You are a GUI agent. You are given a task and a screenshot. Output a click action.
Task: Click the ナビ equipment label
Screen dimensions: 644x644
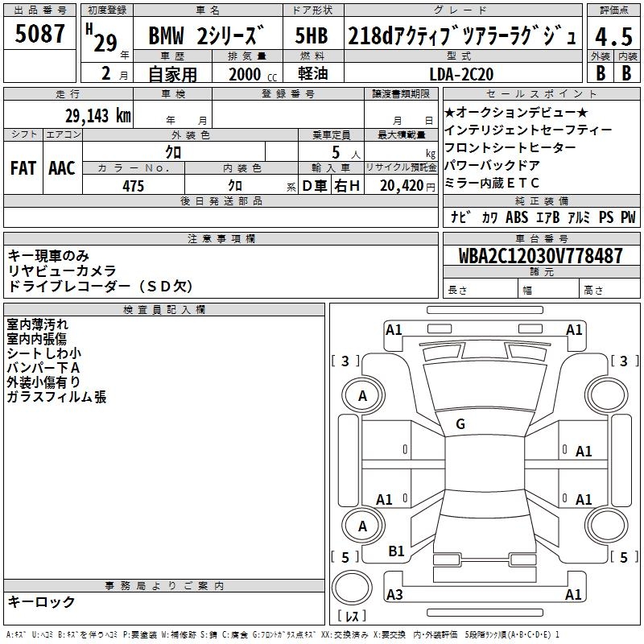click(x=460, y=217)
